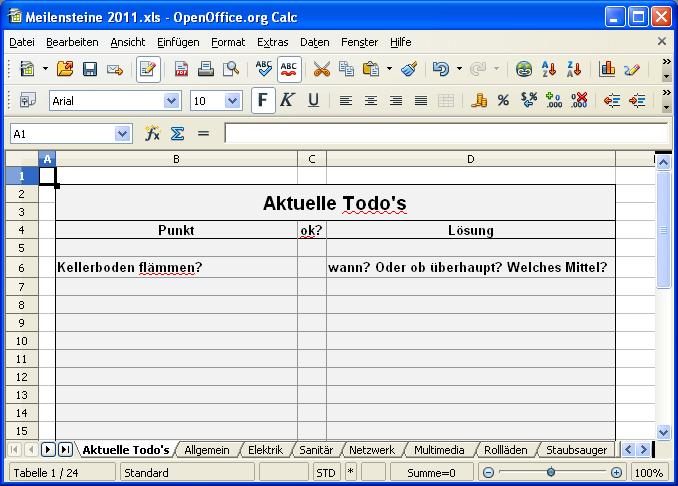This screenshot has height=486, width=678.
Task: Open the font size dropdown
Action: 233,101
